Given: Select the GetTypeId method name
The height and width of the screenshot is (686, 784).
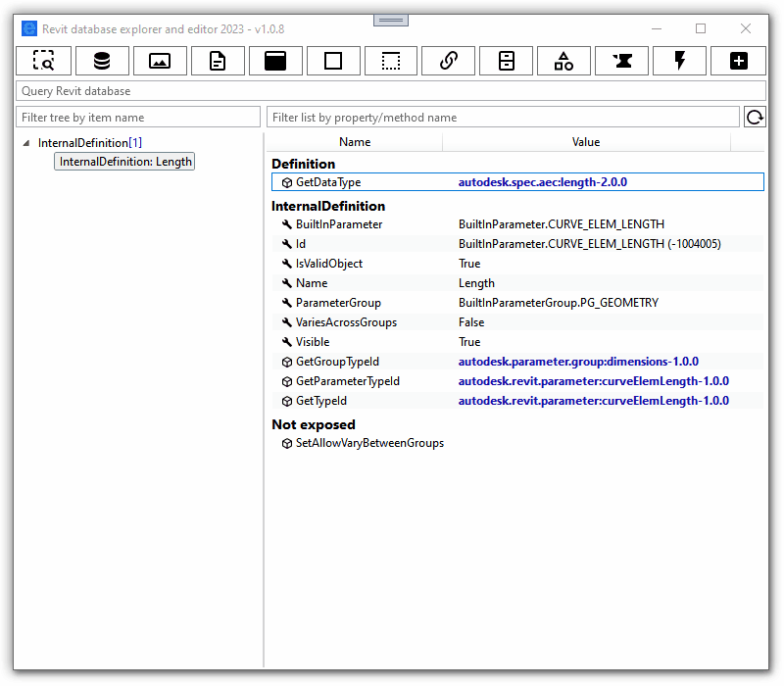Looking at the screenshot, I should tap(321, 401).
